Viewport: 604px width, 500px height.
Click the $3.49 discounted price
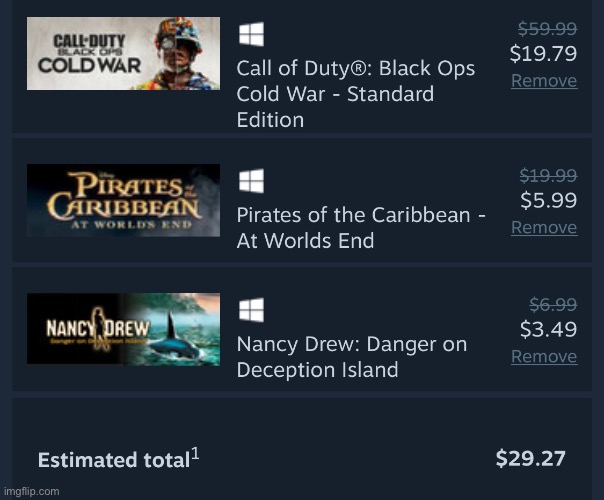tap(549, 329)
